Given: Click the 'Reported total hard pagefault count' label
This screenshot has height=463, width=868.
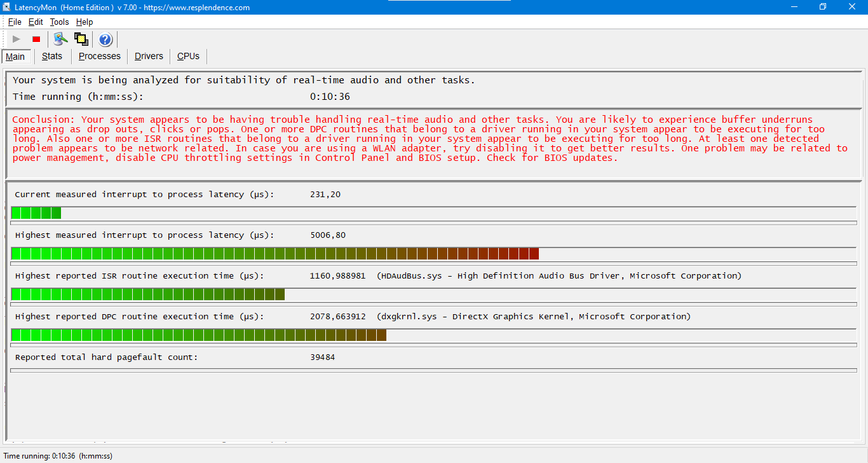Looking at the screenshot, I should point(106,357).
